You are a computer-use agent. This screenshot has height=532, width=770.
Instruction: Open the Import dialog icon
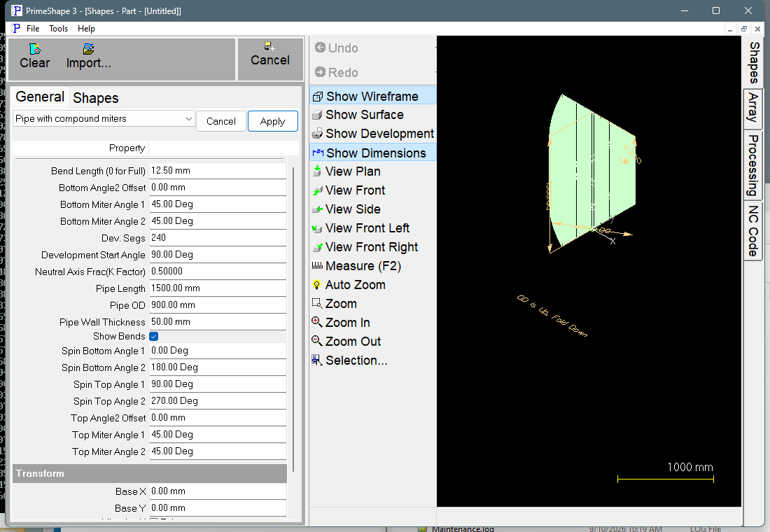88,48
